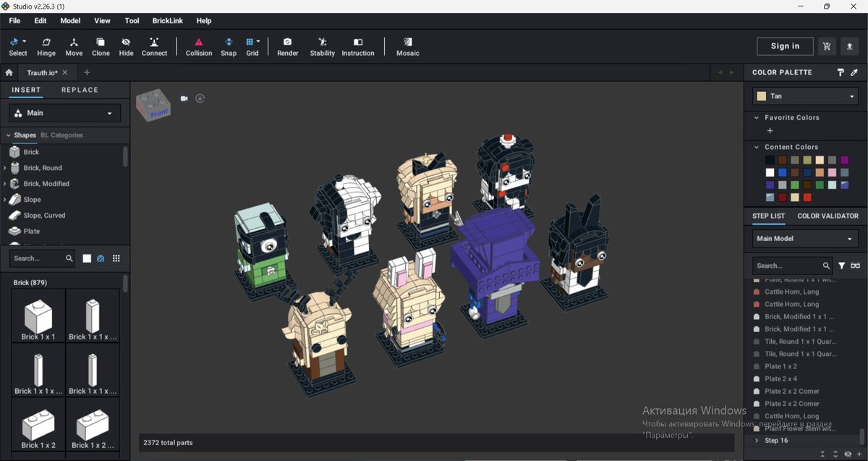Collapse the Shapes list

pyautogui.click(x=9, y=135)
